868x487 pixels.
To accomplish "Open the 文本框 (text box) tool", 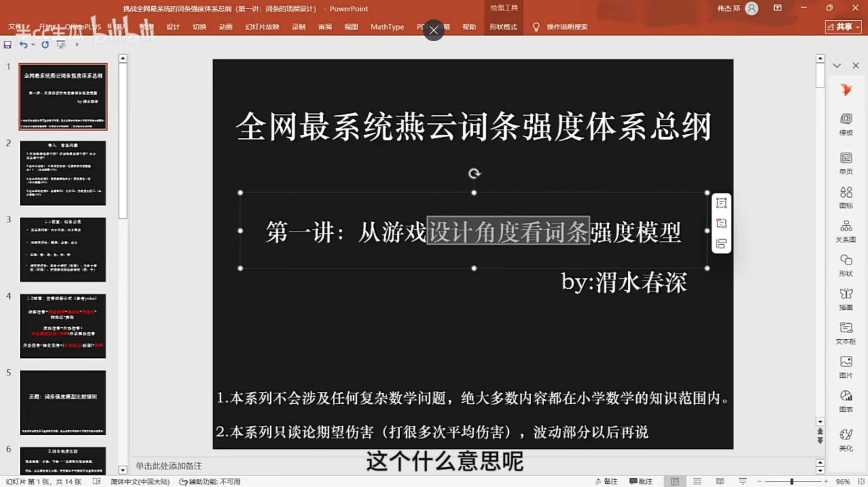I will 846,333.
